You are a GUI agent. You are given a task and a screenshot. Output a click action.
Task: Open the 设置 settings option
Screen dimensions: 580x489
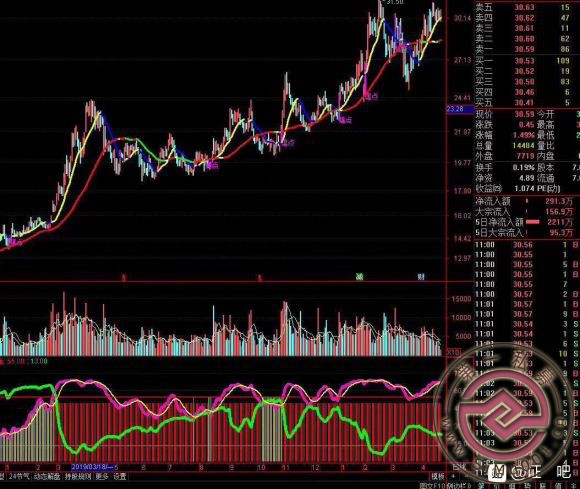119,476
